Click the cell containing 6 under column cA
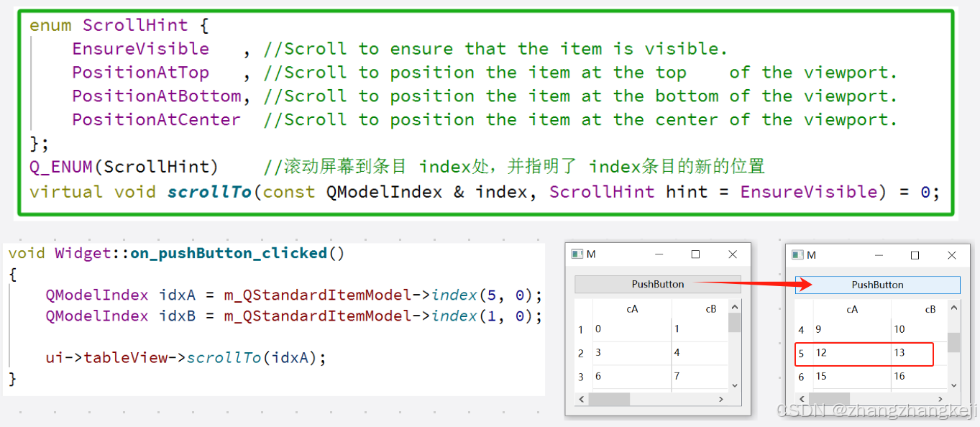The height and width of the screenshot is (427, 980). click(x=632, y=377)
